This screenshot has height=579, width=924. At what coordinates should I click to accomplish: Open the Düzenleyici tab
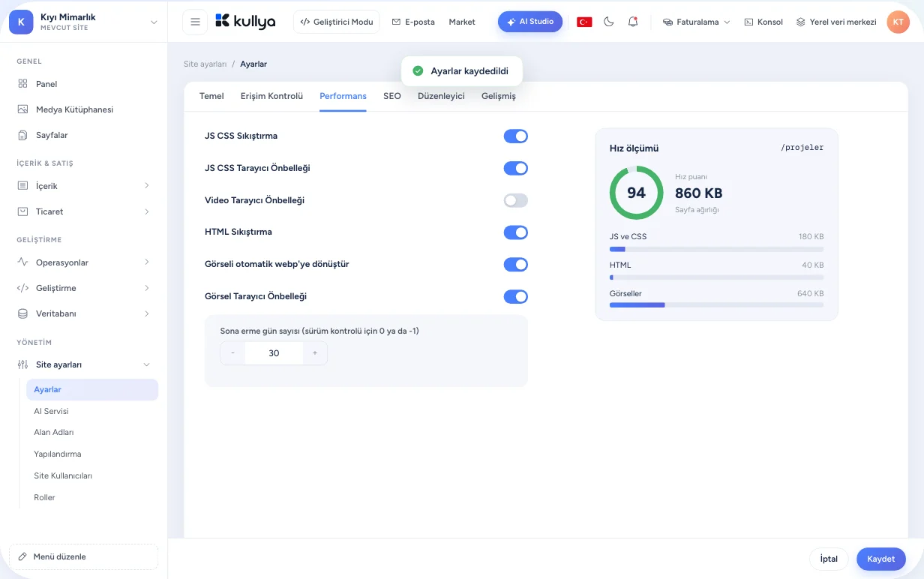click(x=441, y=96)
